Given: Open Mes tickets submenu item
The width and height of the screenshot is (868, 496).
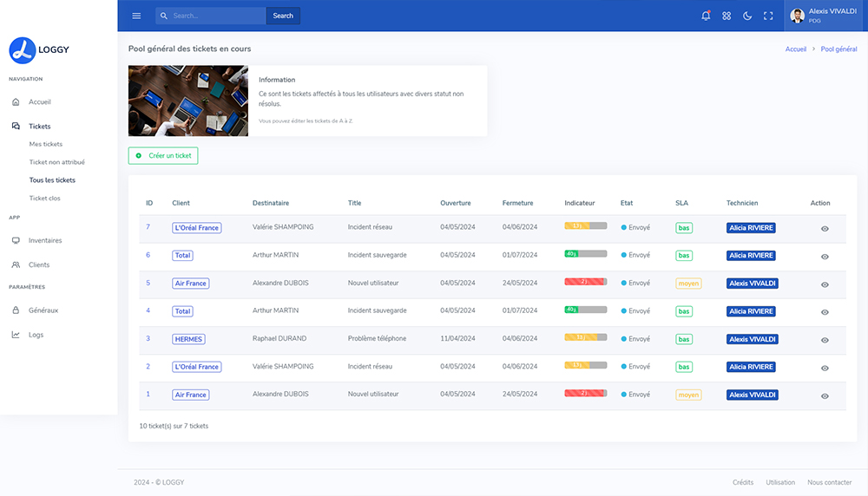Looking at the screenshot, I should coord(46,144).
